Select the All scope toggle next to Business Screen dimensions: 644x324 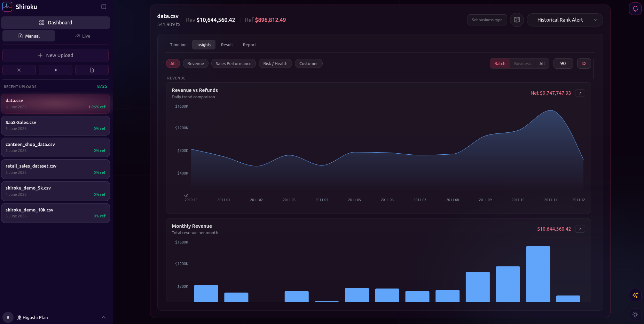pos(542,63)
